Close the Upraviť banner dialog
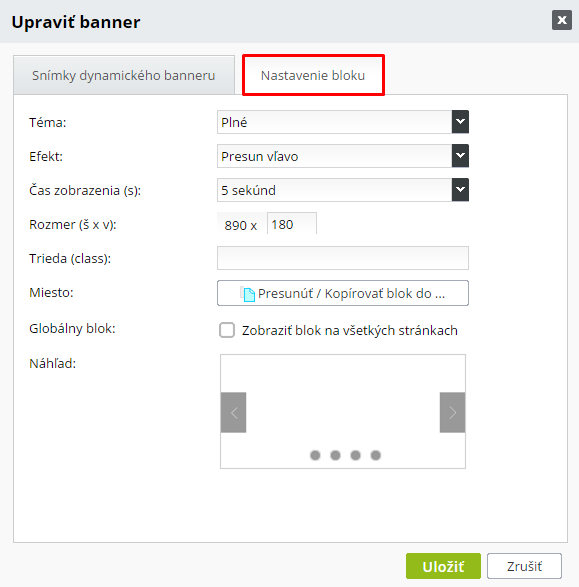 (x=562, y=20)
